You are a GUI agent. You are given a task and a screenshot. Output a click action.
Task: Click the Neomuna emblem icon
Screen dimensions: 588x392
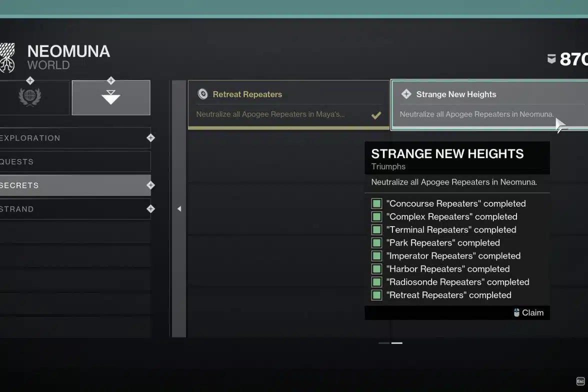click(x=7, y=58)
